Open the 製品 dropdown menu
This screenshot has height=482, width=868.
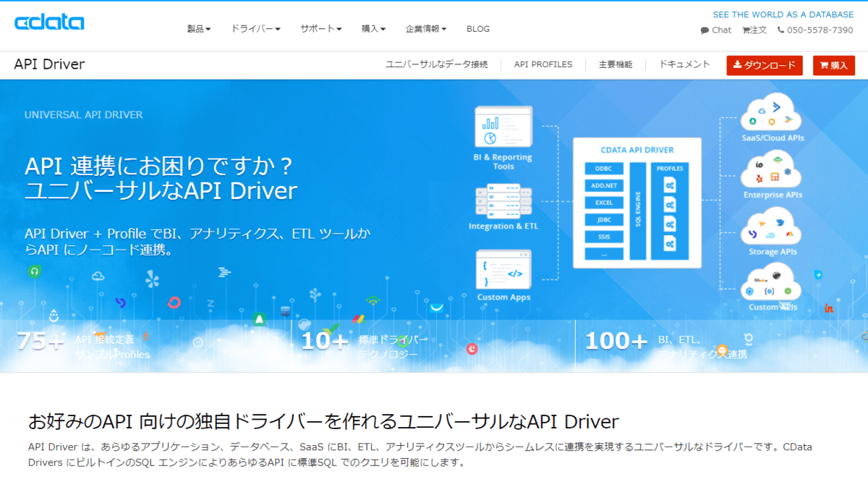[199, 29]
